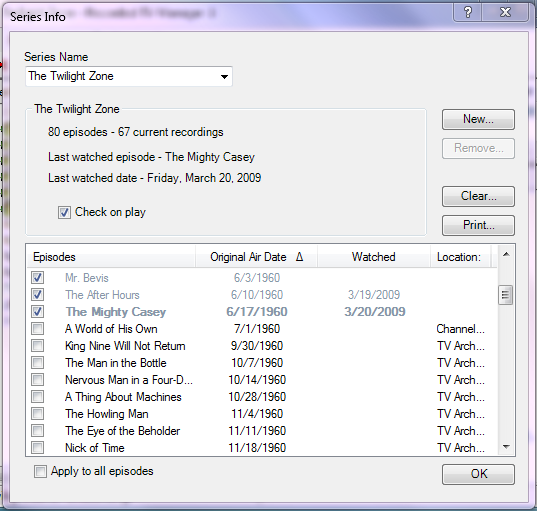Uncheck the Mr. Bevis episode checkbox
This screenshot has width=537, height=511.
point(37,278)
